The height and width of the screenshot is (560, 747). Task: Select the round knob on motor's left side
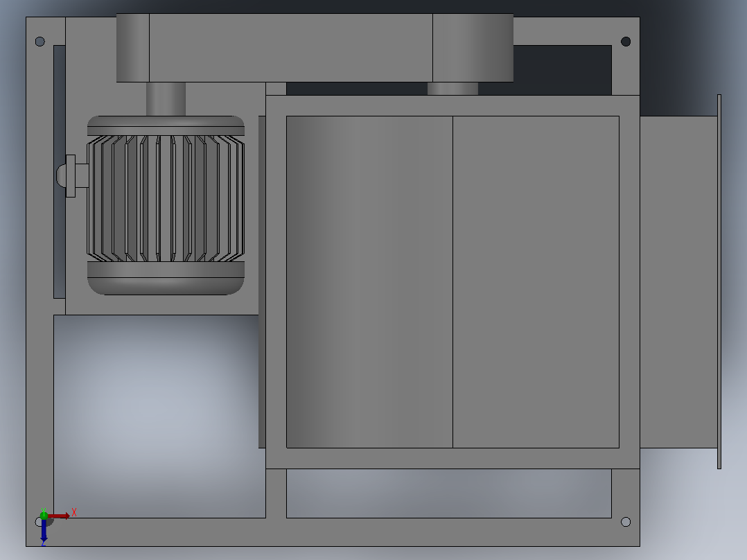(x=61, y=175)
